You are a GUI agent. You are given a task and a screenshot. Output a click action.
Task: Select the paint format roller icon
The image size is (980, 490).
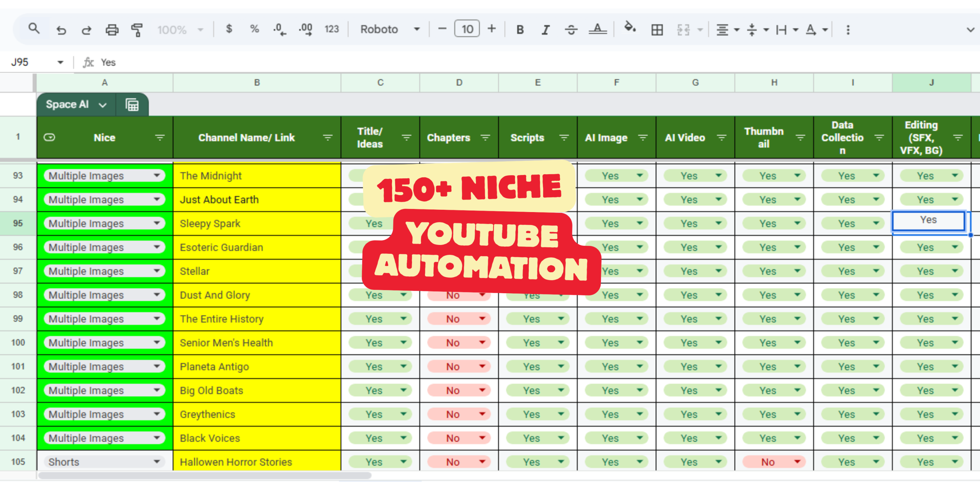[137, 29]
